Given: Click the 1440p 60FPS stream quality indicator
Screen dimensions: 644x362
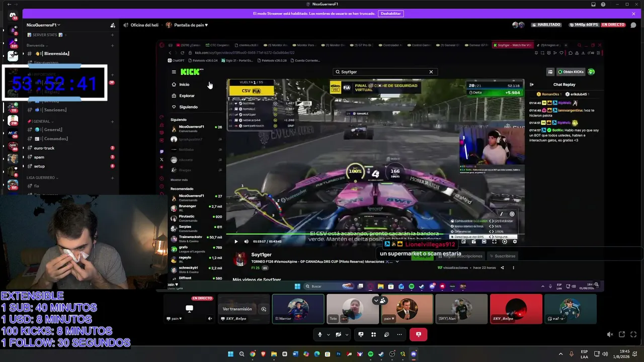Looking at the screenshot, I should pos(584,25).
